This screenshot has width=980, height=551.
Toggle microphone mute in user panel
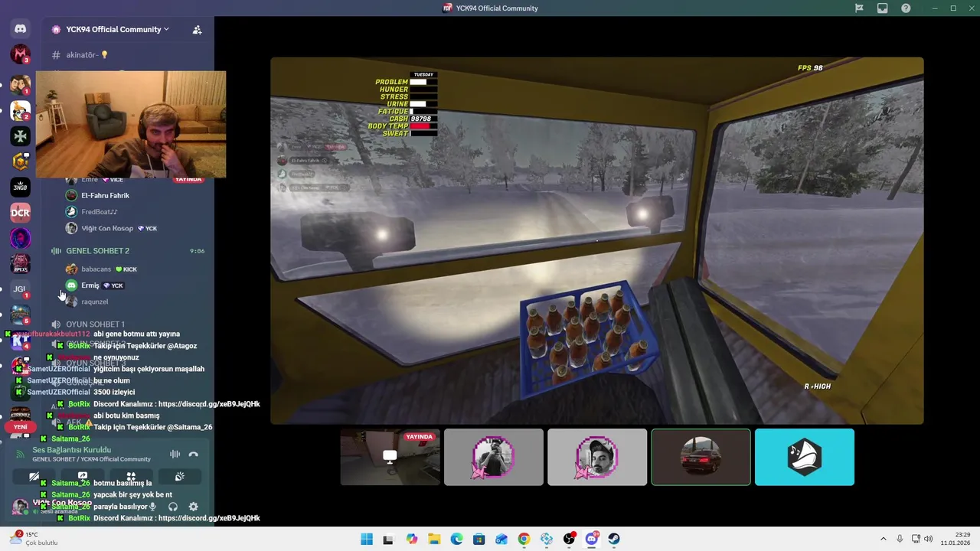153,507
